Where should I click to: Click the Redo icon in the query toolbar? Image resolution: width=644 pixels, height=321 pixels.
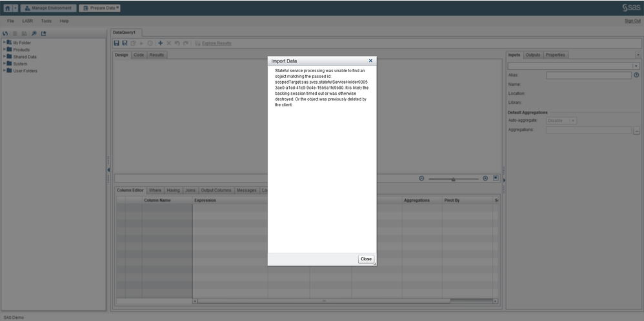click(x=186, y=43)
